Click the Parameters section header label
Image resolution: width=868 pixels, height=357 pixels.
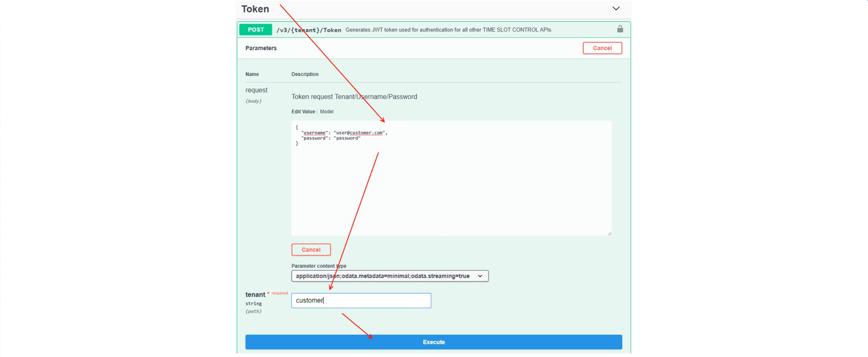point(261,48)
